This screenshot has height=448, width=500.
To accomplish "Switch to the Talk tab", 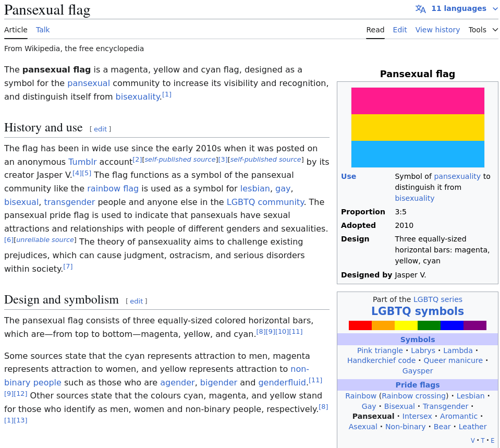I will (x=43, y=30).
